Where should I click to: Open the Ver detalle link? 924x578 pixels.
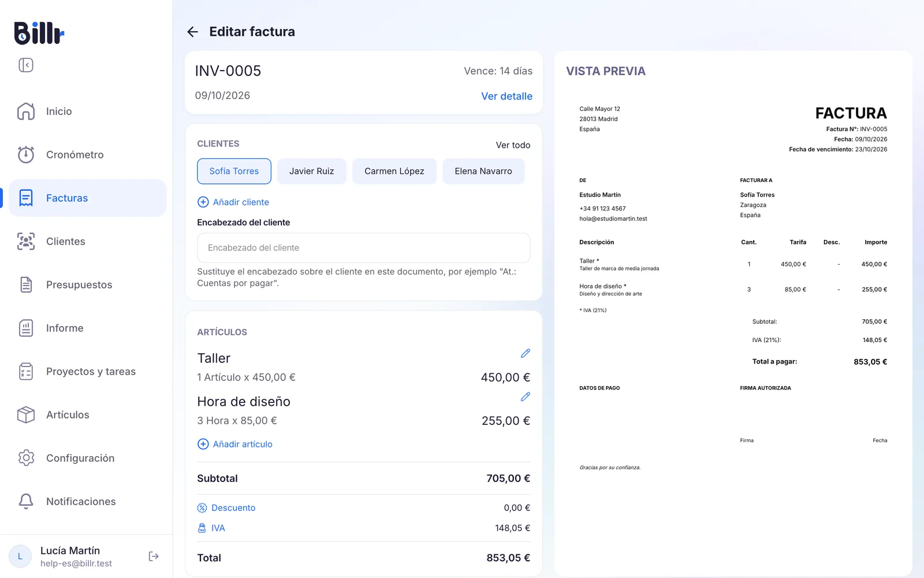[506, 96]
